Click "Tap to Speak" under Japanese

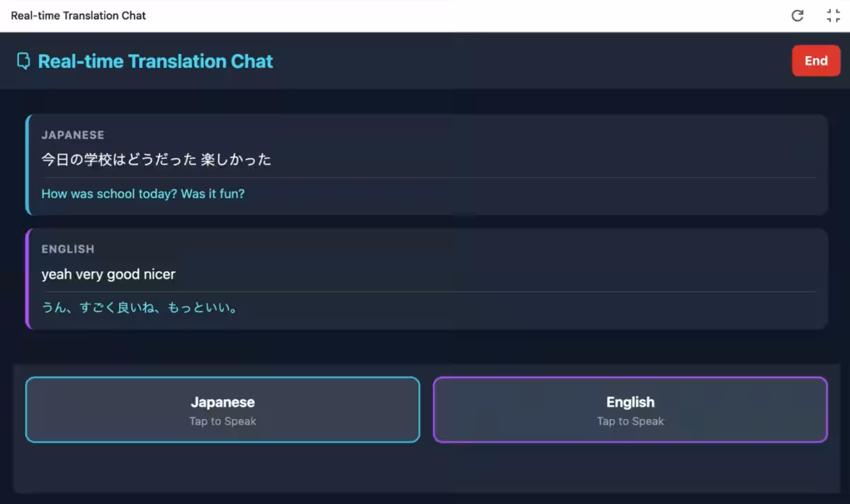[x=222, y=422]
